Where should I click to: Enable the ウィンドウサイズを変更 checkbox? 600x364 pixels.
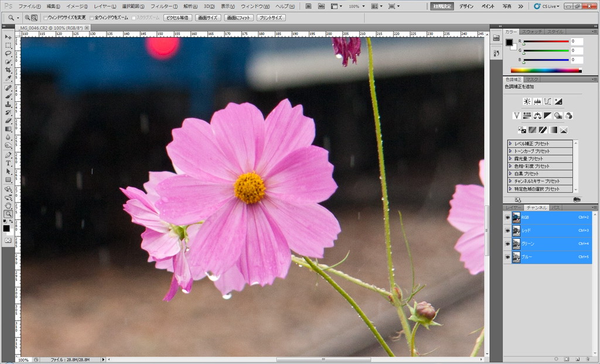coord(46,18)
